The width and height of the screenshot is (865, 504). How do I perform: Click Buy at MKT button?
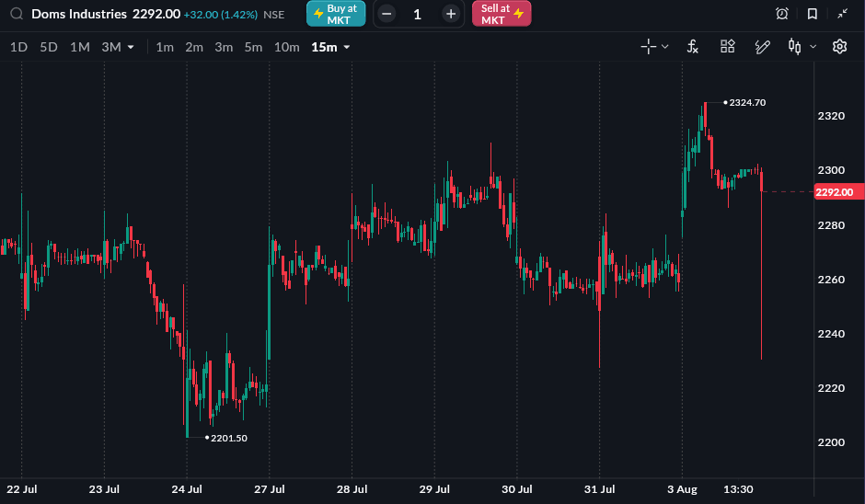[336, 14]
